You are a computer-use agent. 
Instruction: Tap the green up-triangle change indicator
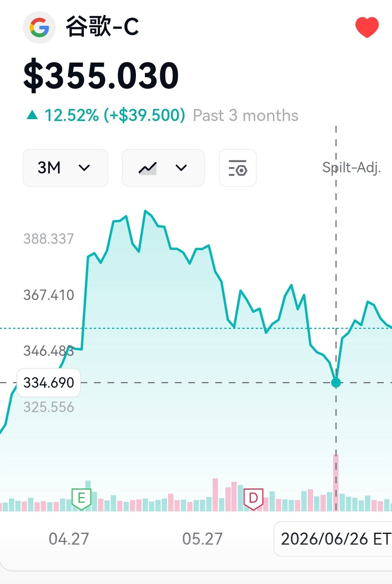coord(33,115)
